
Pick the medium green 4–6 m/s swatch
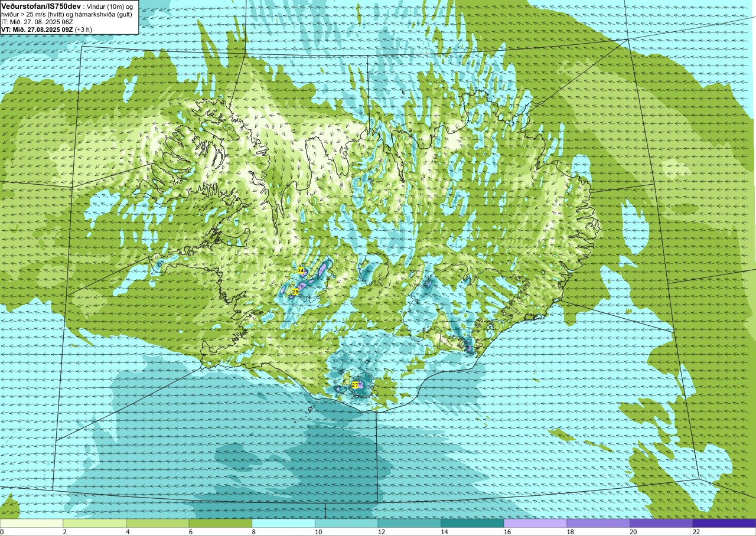pos(157,523)
